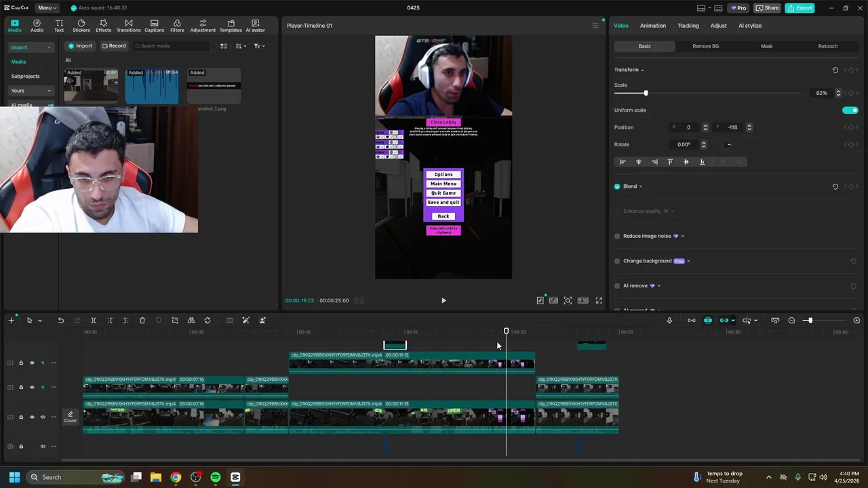This screenshot has height=488, width=868.
Task: Open the Filters panel
Action: point(177,26)
